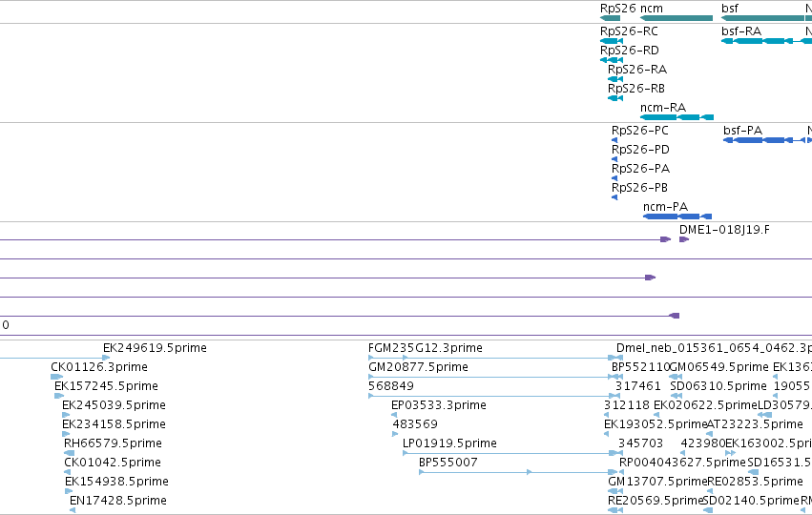Click transcript label RpS26-RA

[x=637, y=70]
